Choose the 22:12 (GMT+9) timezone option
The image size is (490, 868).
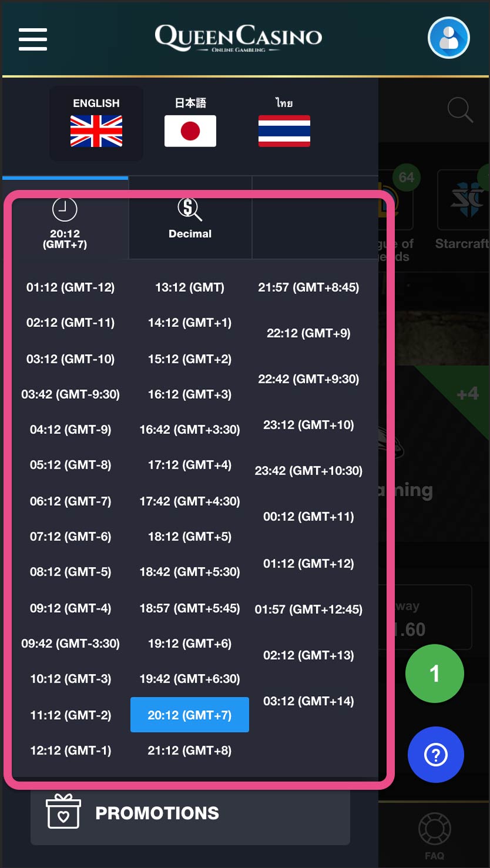click(308, 333)
